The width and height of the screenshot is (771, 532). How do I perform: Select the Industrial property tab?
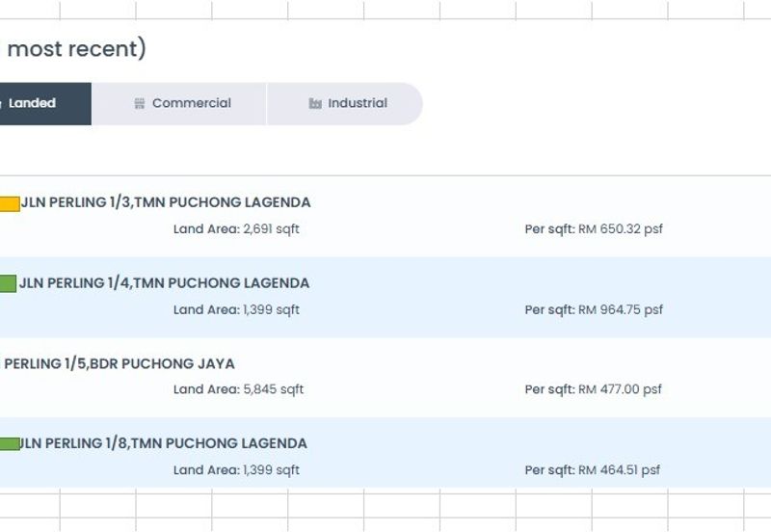[x=347, y=103]
